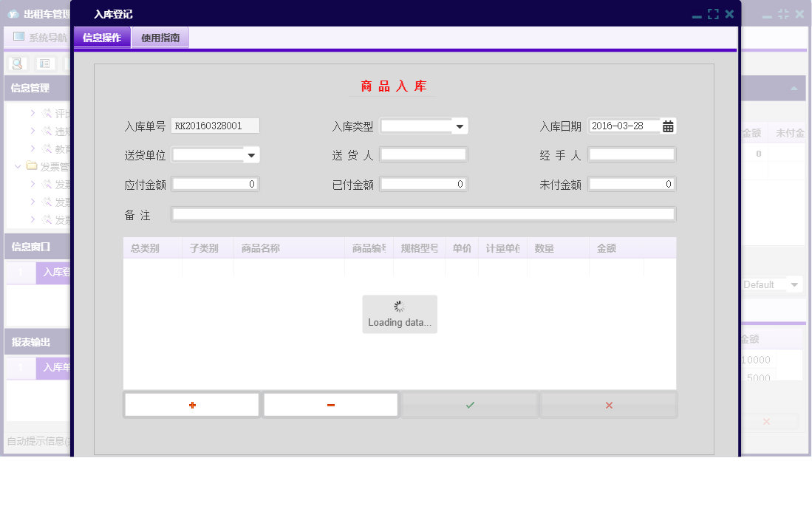
Task: Click the red plus icon to add item row
Action: click(191, 404)
